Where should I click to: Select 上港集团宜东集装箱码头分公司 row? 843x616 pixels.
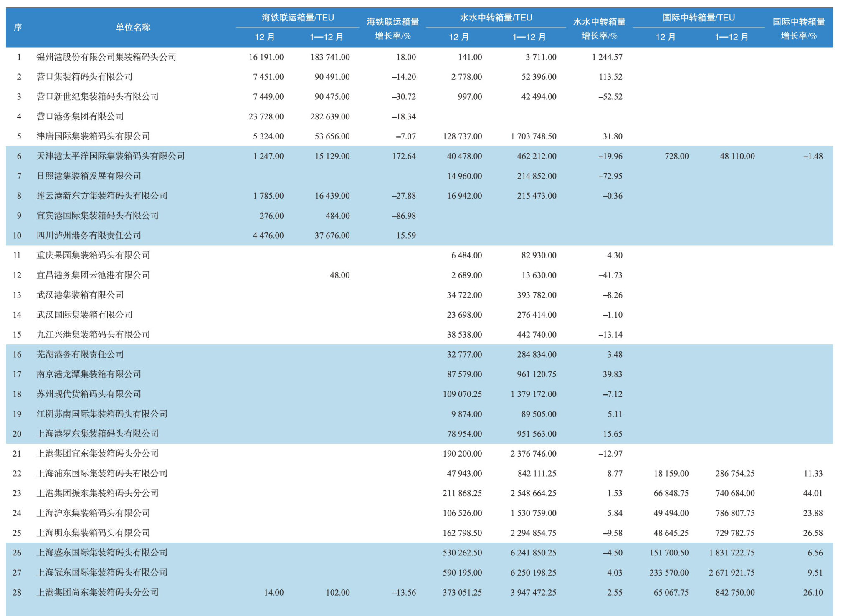[x=97, y=453]
